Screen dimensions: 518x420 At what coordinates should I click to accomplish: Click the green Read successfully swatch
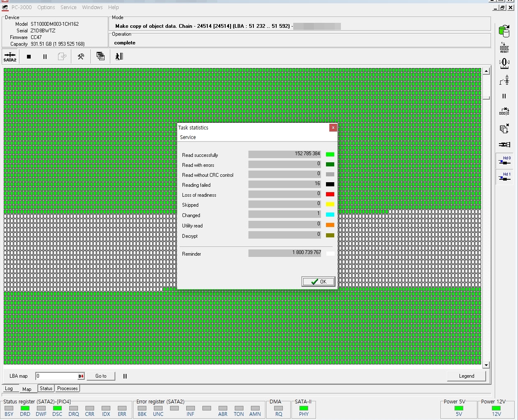(330, 154)
